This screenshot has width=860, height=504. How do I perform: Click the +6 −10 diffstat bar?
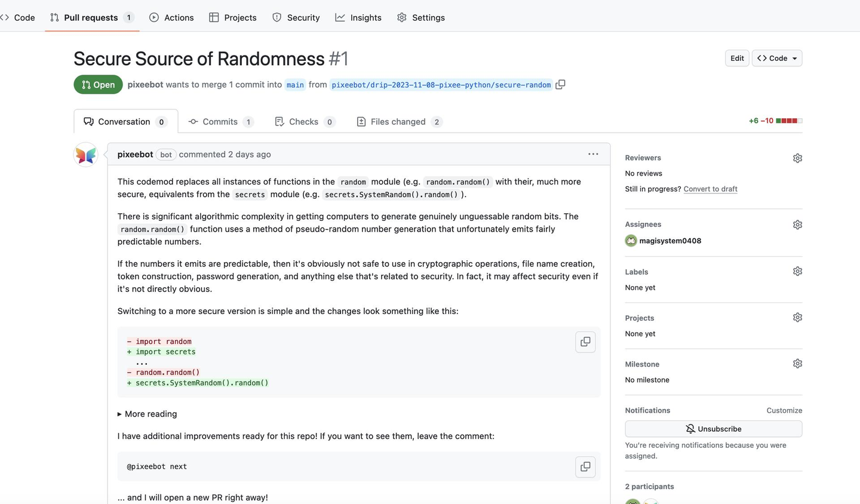click(775, 121)
